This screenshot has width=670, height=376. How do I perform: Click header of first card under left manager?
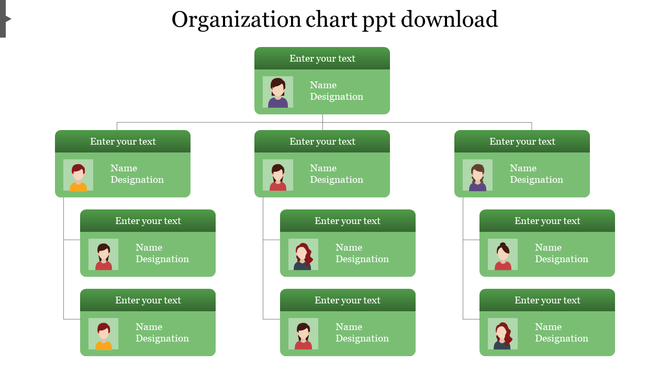(148, 221)
